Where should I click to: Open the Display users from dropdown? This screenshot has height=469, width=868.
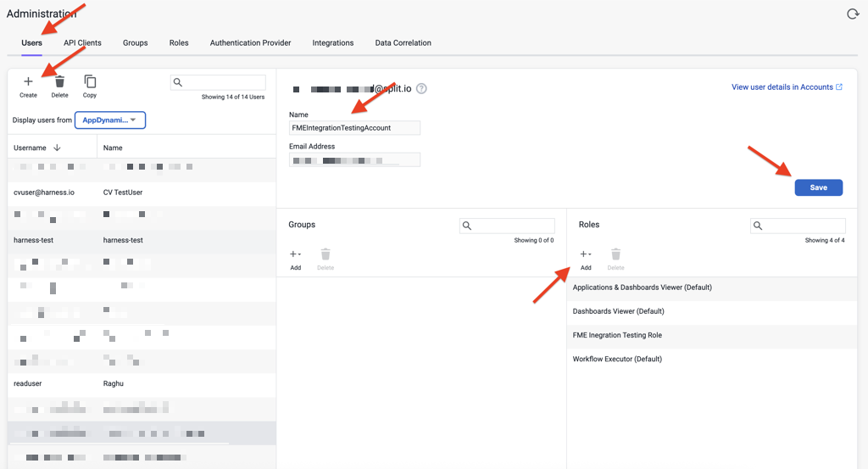(110, 120)
